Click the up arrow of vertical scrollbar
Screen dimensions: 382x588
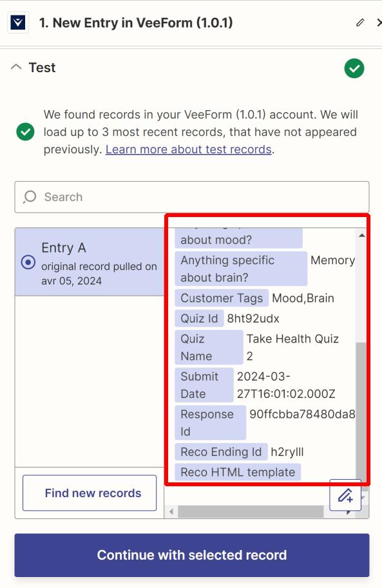click(362, 236)
